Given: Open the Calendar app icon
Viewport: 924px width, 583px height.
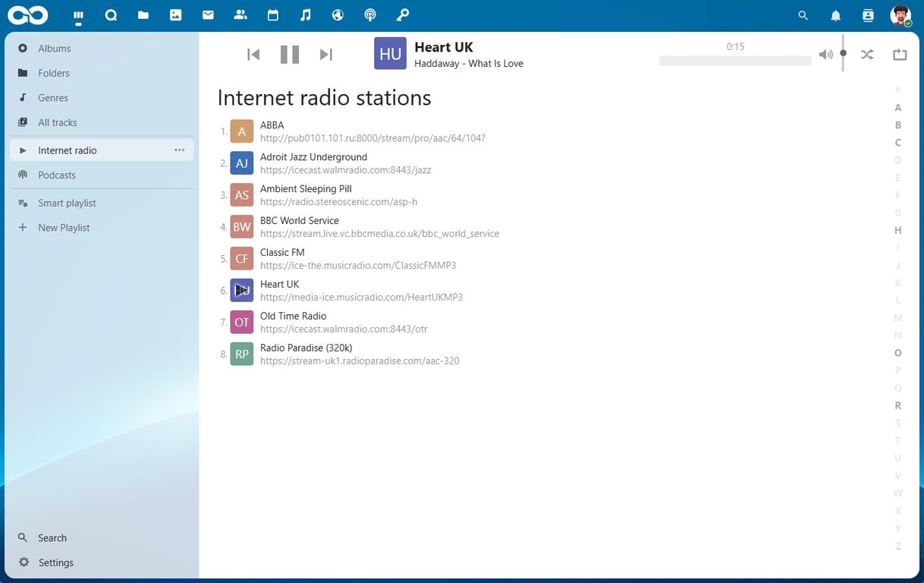Looking at the screenshot, I should tap(273, 15).
